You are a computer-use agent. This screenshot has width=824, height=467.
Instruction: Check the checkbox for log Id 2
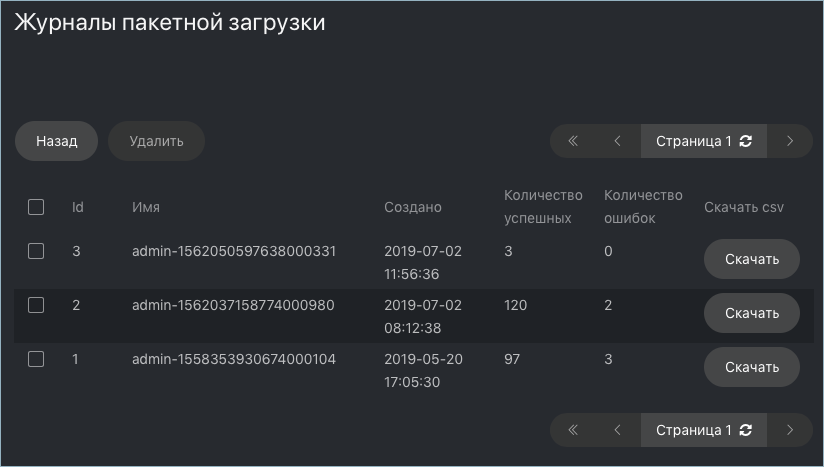tap(36, 305)
